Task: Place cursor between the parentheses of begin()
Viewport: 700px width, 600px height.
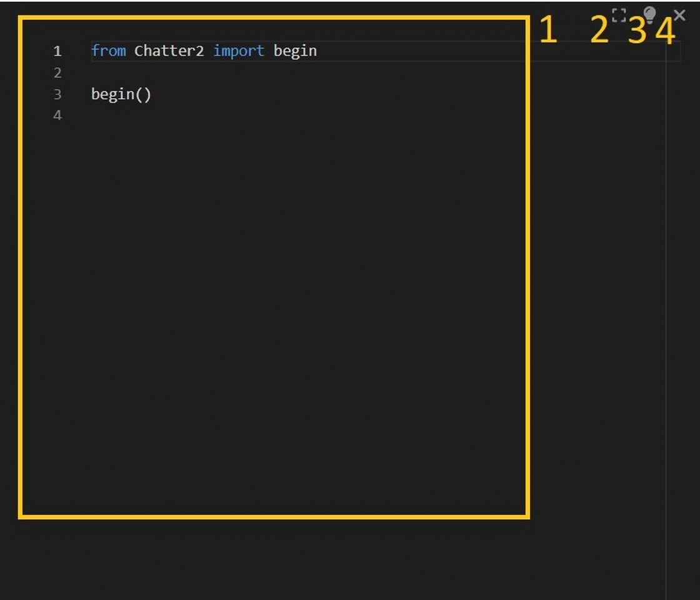Action: [143, 94]
